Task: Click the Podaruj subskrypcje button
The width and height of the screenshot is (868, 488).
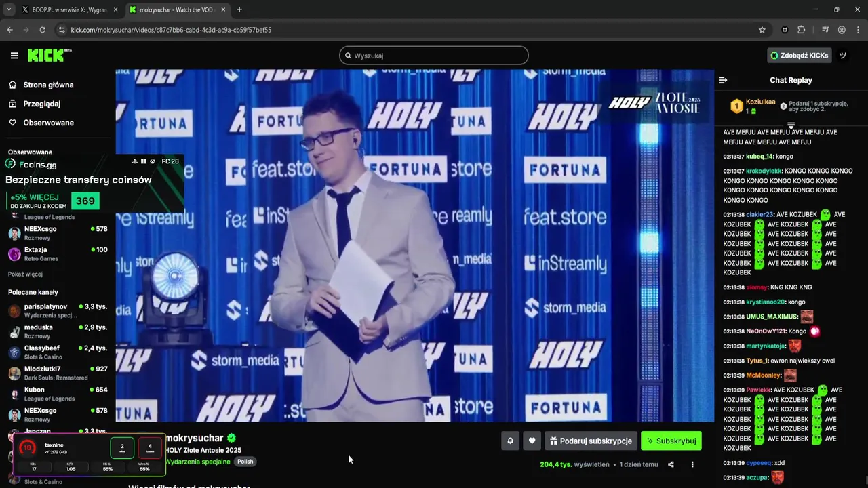Action: tap(591, 441)
